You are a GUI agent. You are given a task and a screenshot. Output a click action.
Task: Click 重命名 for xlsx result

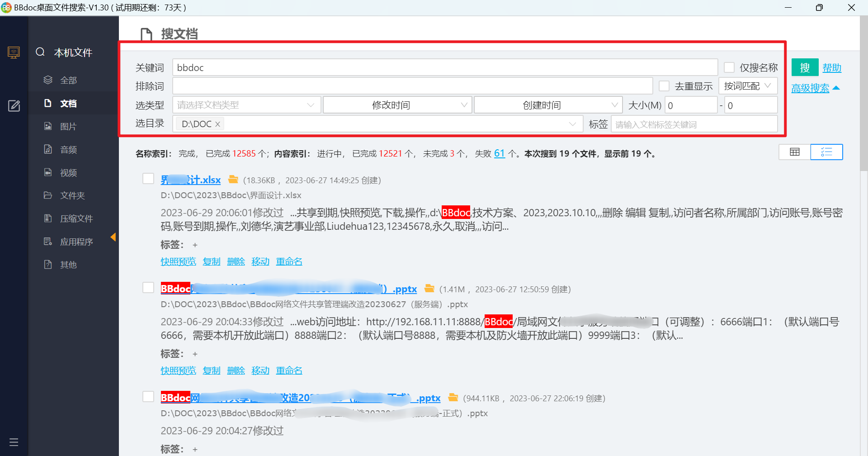click(289, 261)
